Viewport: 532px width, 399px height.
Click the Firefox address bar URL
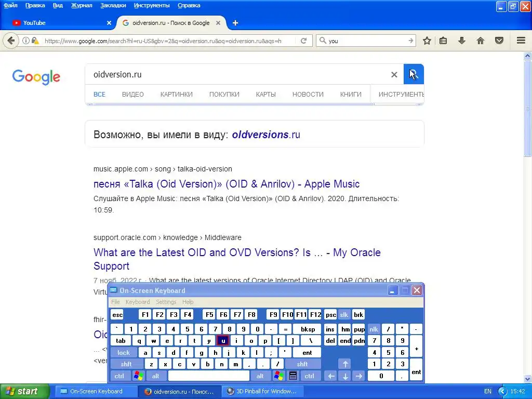(163, 41)
